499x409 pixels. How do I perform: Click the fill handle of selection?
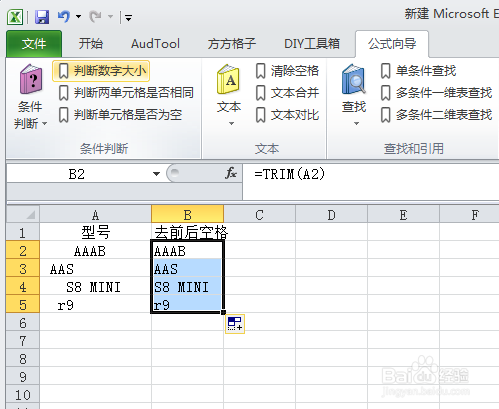[223, 312]
